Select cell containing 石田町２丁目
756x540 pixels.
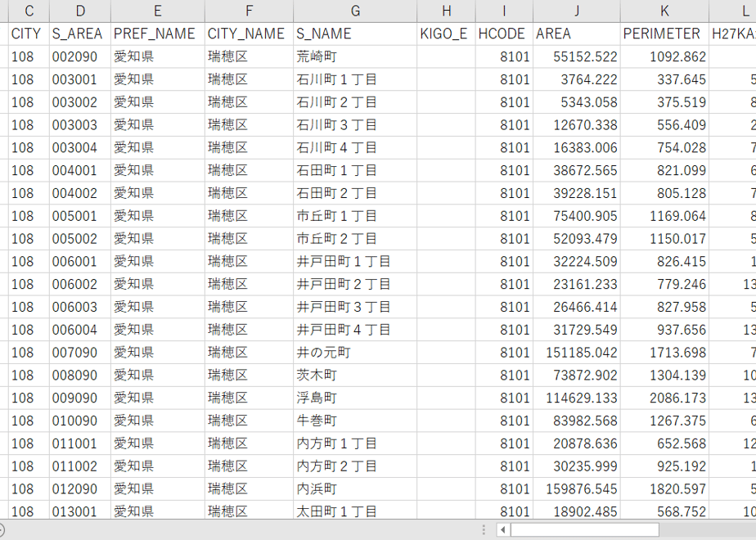point(355,193)
